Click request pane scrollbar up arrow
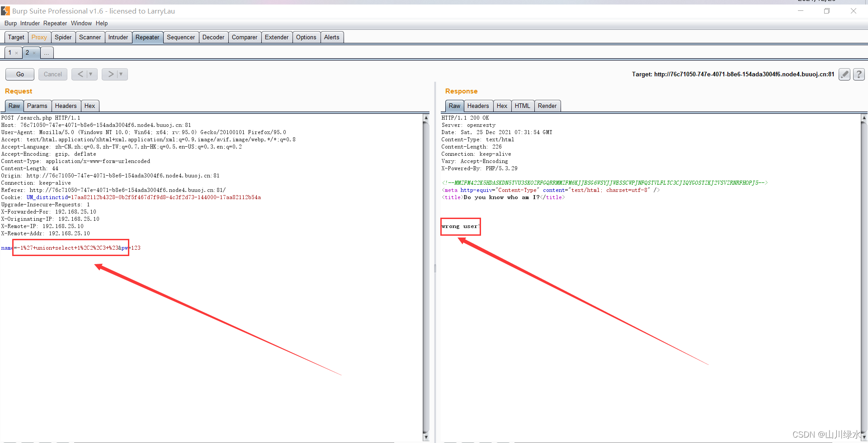The height and width of the screenshot is (443, 868). (426, 117)
